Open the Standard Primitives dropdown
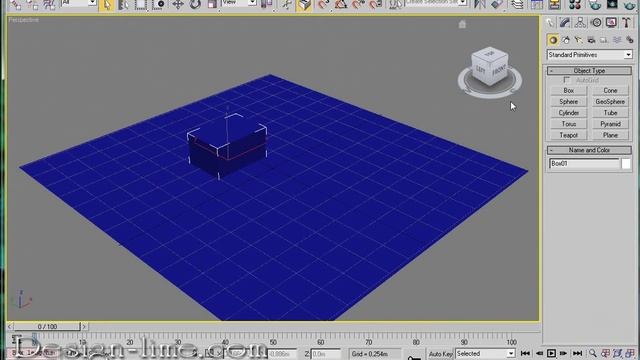Screen dimensions: 640x360 [589, 55]
